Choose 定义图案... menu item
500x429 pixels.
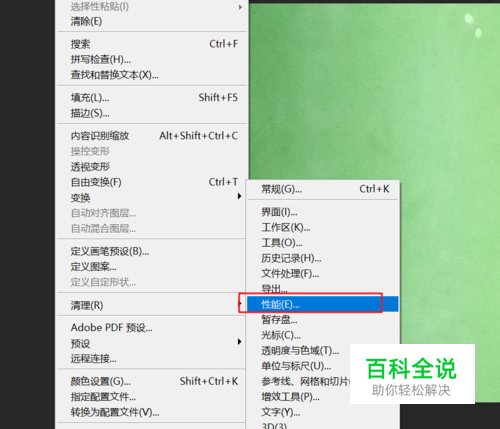(152, 267)
